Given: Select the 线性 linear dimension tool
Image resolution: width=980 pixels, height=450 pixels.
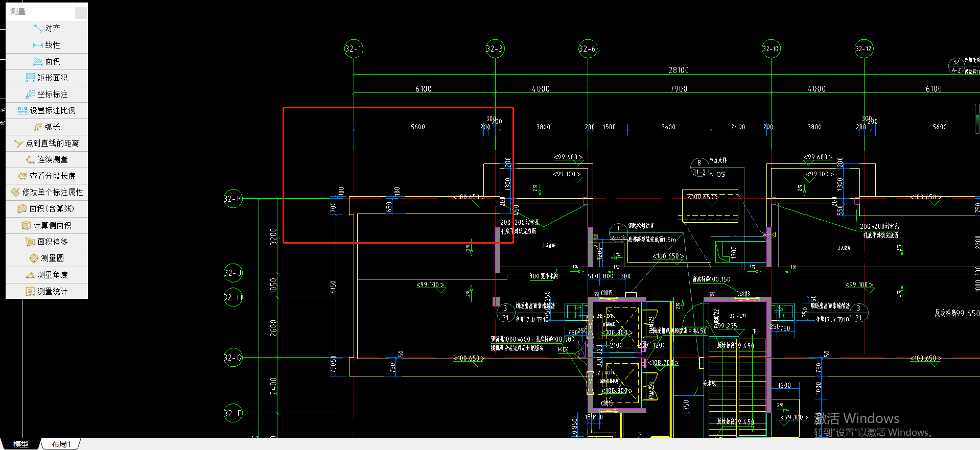Looking at the screenshot, I should 46,45.
